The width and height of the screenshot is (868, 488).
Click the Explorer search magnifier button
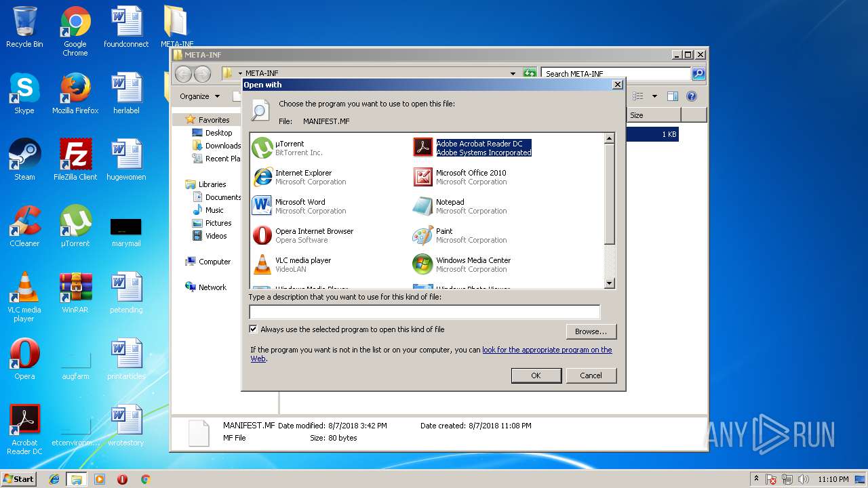pos(698,73)
